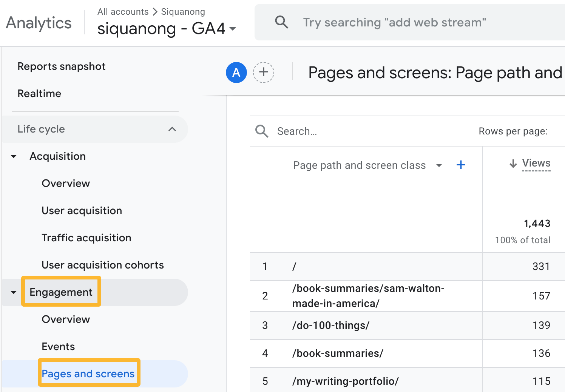Open the Page path and screen class dropdown
Image resolution: width=565 pixels, height=392 pixels.
coord(439,165)
